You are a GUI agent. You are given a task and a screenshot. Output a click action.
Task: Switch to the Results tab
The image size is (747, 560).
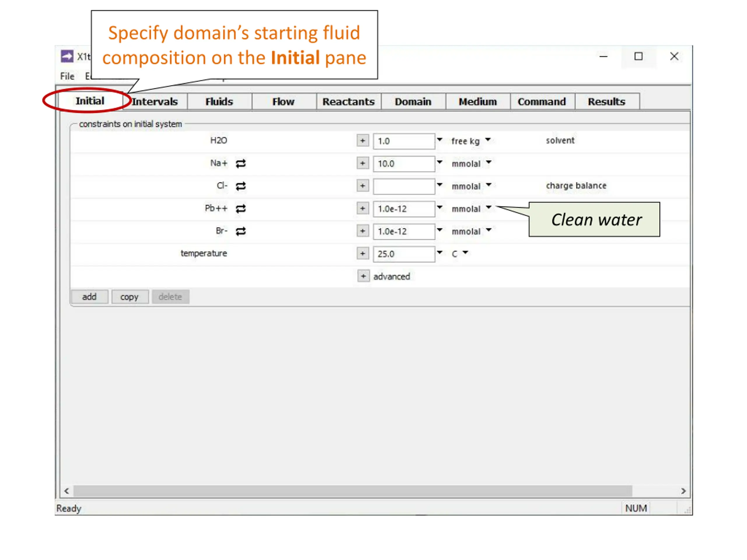click(x=607, y=101)
